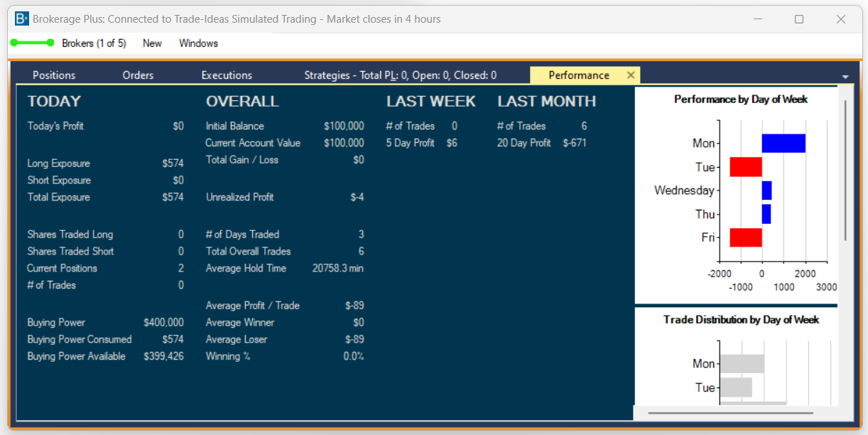Select Tuesday's red bar in Performance chart
The width and height of the screenshot is (868, 435).
(x=746, y=167)
